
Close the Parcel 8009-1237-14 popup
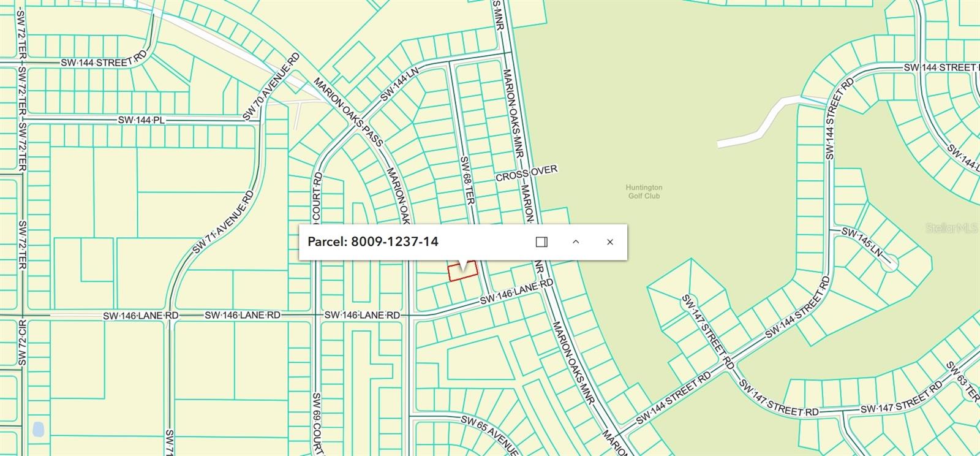tap(610, 242)
